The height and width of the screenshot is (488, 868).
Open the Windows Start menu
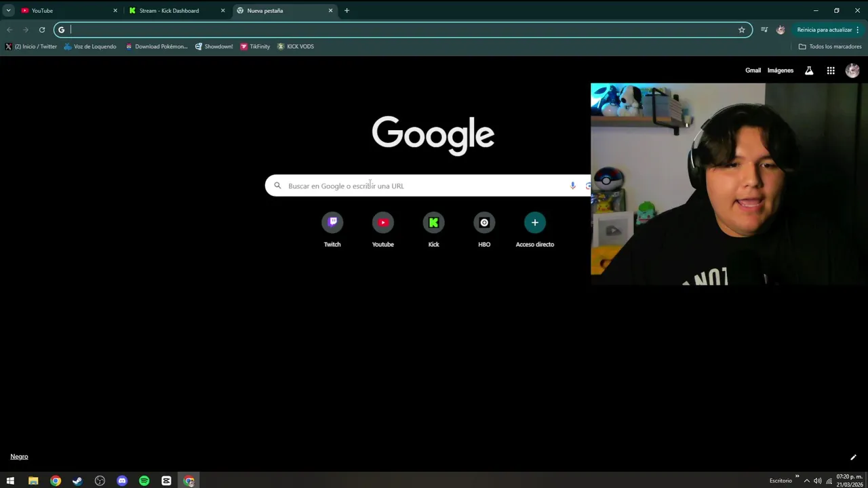[x=11, y=481]
